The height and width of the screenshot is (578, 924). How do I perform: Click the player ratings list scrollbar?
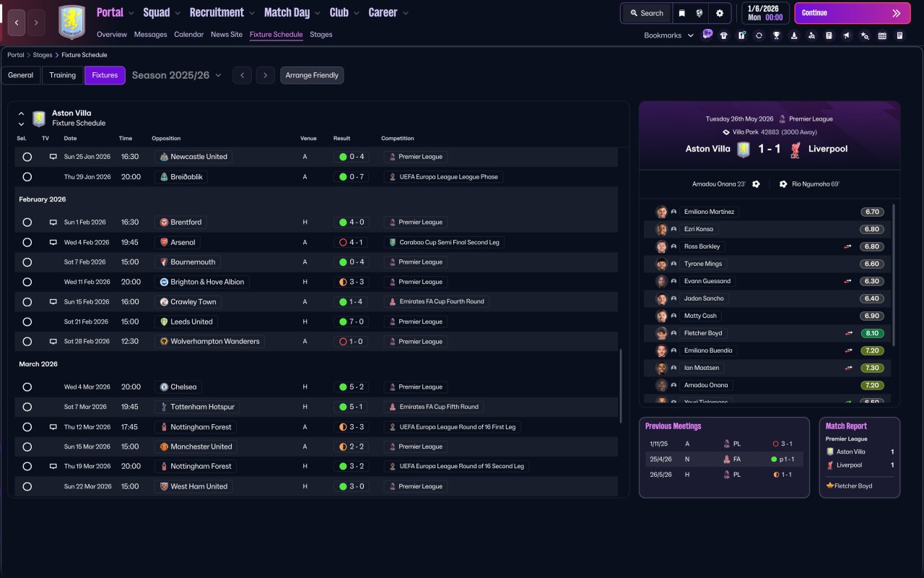click(894, 275)
